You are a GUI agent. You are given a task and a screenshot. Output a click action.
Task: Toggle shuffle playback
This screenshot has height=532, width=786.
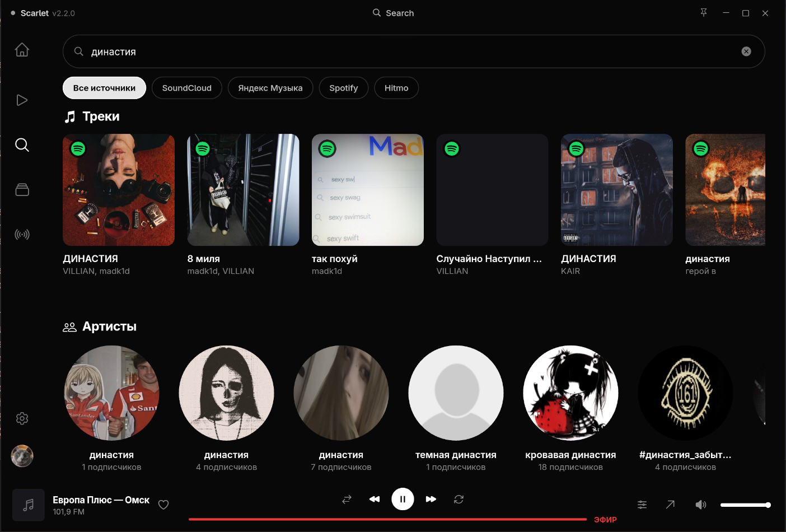[347, 499]
